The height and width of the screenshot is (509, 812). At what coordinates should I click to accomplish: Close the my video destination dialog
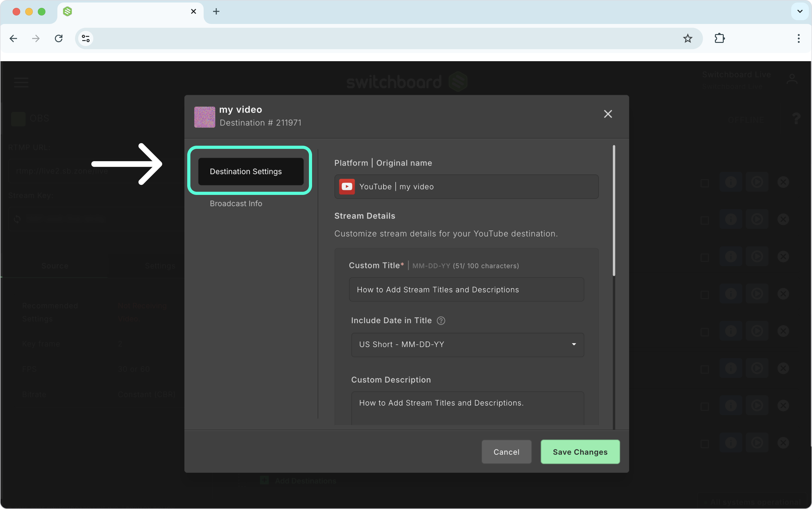608,114
